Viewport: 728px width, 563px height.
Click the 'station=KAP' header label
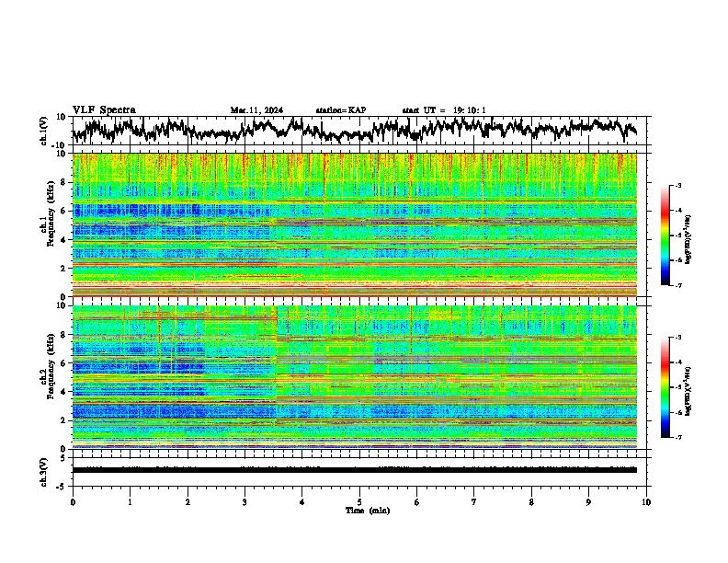click(x=341, y=110)
